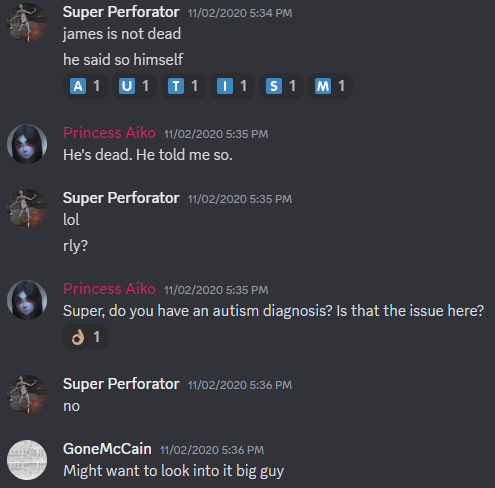
Task: Click Super Perforator username at 5:34 PM
Action: 121,12
